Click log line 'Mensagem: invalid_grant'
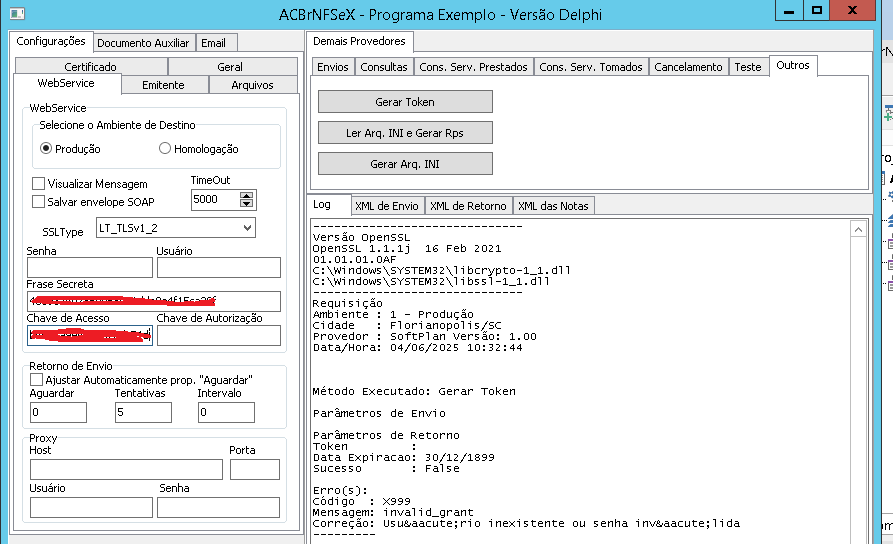This screenshot has height=544, width=893. click(x=393, y=512)
